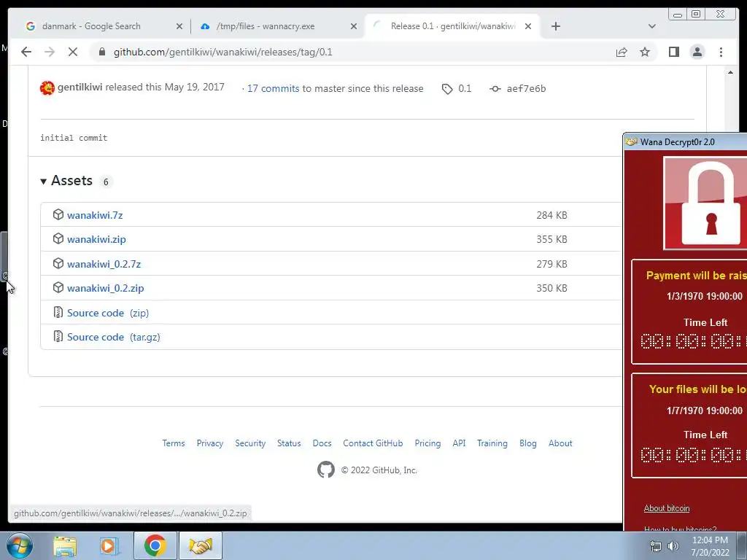Download Source code (tar.gz)
This screenshot has height=560, width=747.
(113, 337)
